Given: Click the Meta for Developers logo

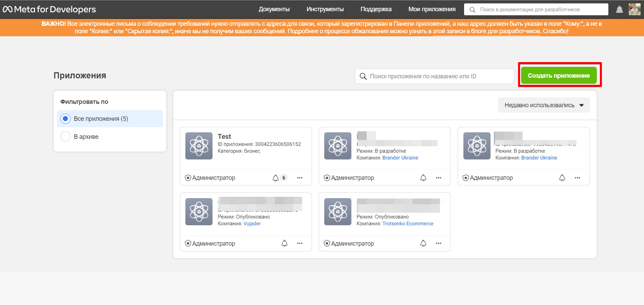Looking at the screenshot, I should [50, 9].
